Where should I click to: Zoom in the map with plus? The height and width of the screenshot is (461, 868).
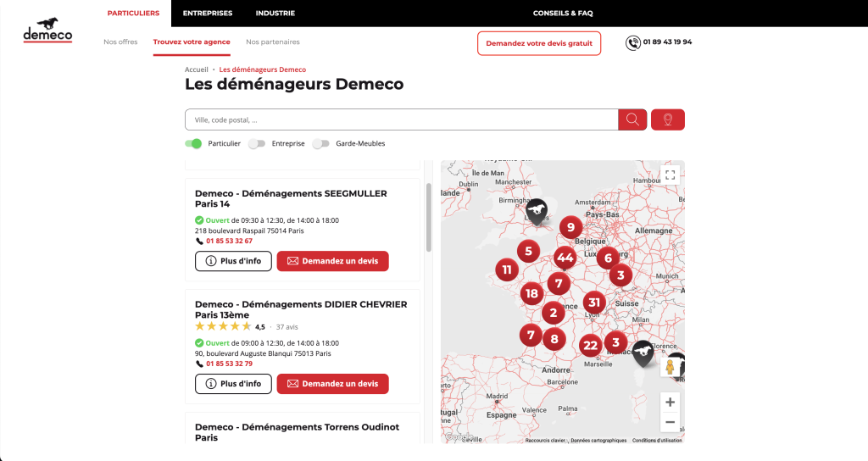tap(670, 403)
